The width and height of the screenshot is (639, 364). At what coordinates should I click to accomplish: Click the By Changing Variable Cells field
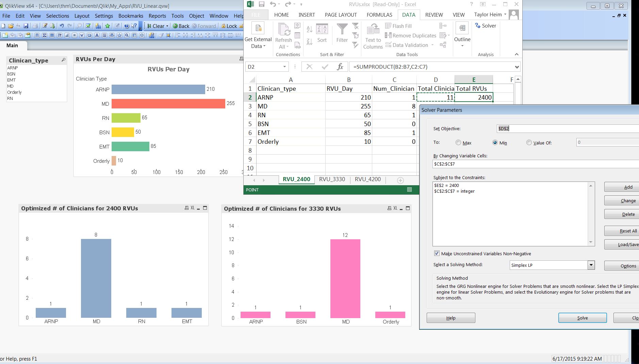click(x=534, y=164)
